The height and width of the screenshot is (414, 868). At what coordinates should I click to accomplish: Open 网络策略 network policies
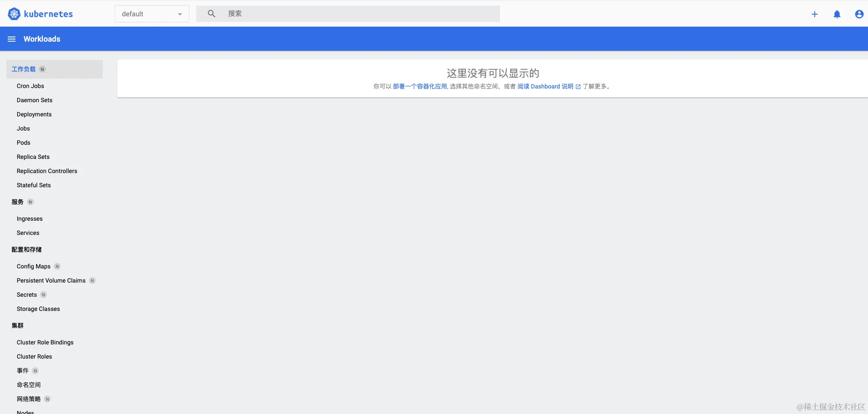(x=29, y=399)
